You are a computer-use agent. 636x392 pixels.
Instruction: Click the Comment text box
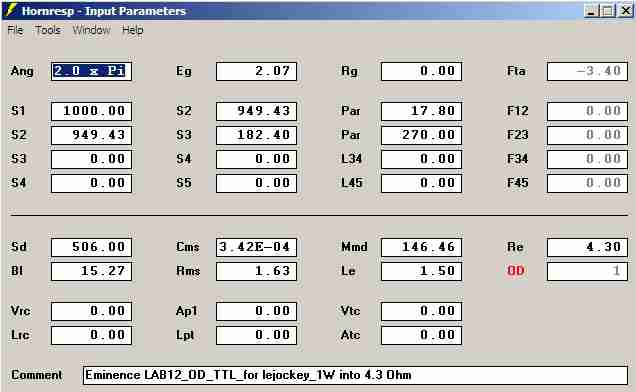[x=355, y=375]
